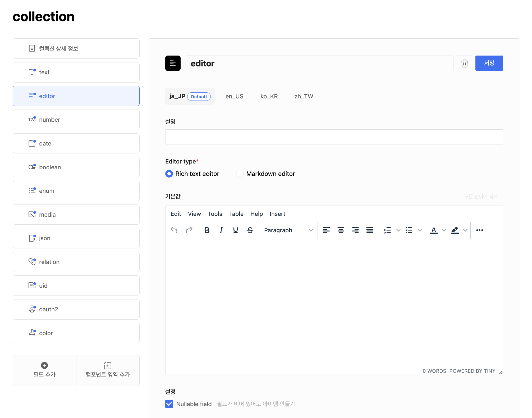This screenshot has width=532, height=418.
Task: Align text left
Action: [327, 230]
